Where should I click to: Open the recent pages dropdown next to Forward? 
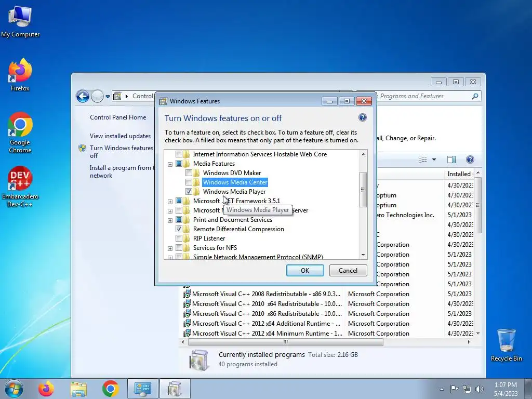coord(108,97)
